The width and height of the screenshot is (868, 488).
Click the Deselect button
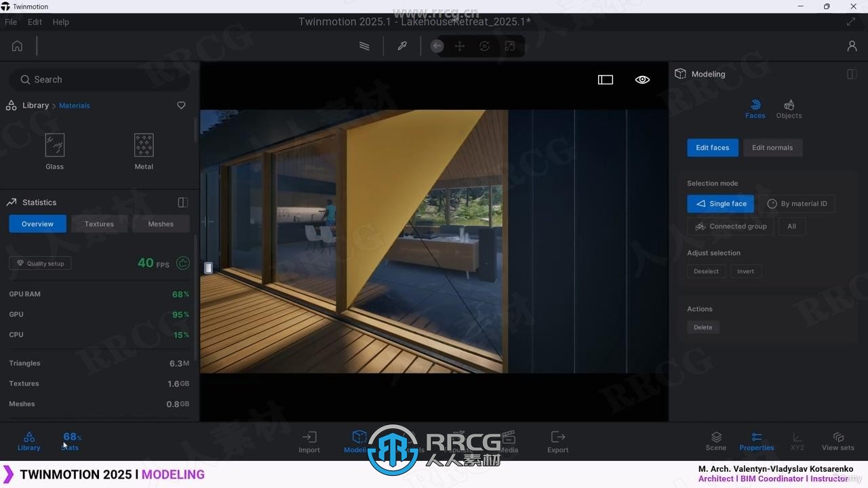tap(706, 271)
